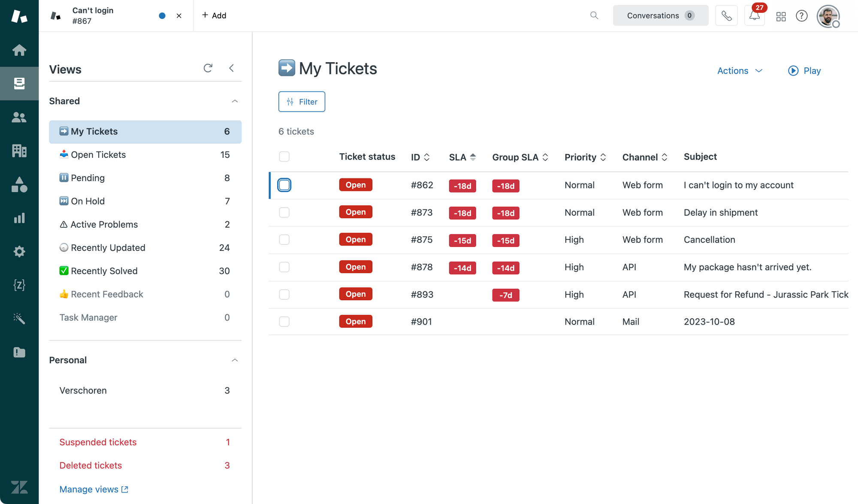Click the notifications bell icon
Viewport: 858px width, 504px height.
tap(754, 16)
